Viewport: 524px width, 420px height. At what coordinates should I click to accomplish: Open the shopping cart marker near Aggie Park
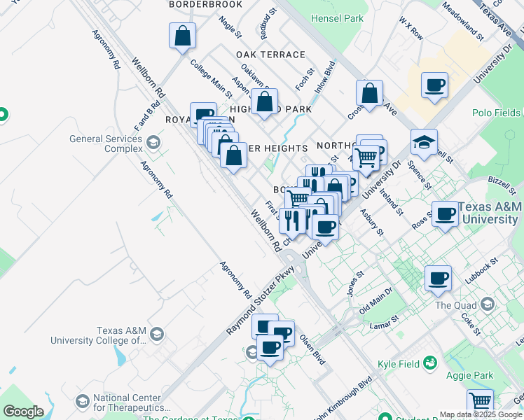[x=481, y=402]
